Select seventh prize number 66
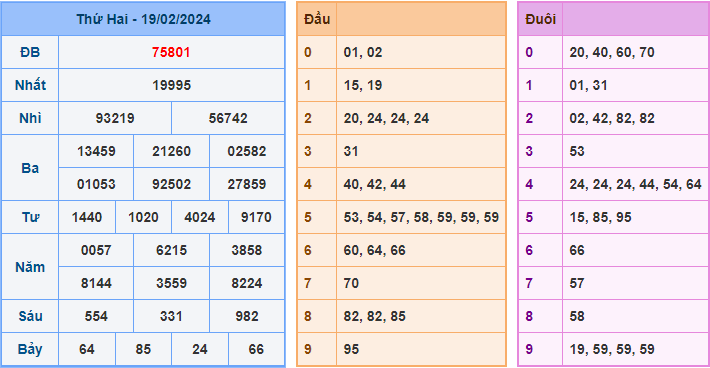This screenshot has width=710, height=368. [256, 349]
